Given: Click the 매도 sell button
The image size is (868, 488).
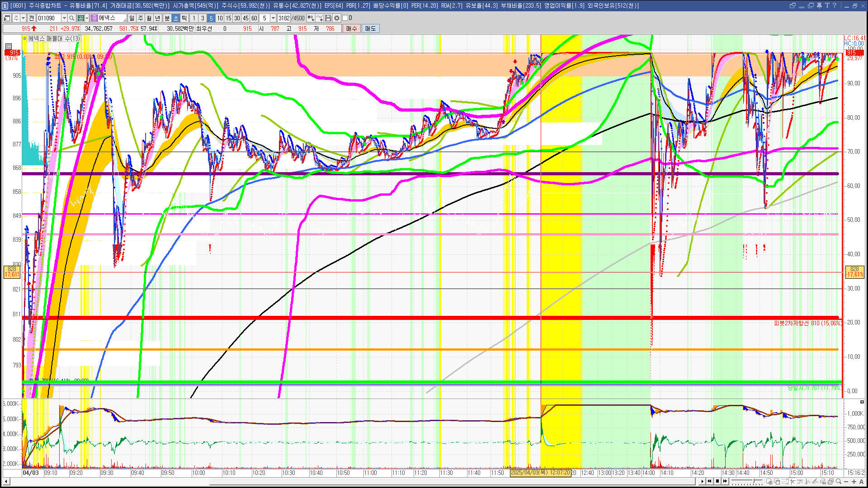Looking at the screenshot, I should pyautogui.click(x=371, y=28).
